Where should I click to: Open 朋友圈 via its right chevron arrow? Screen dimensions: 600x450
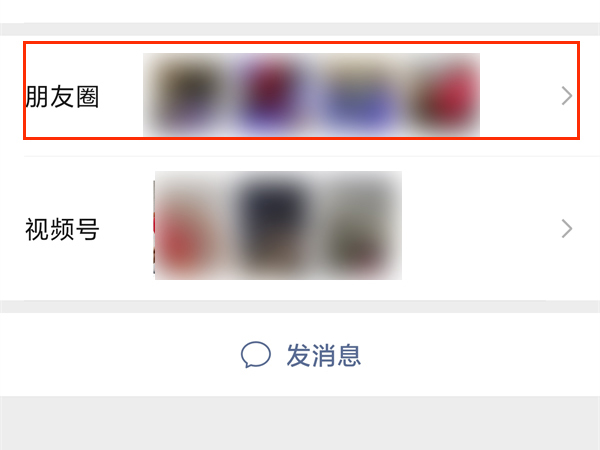coord(567,96)
